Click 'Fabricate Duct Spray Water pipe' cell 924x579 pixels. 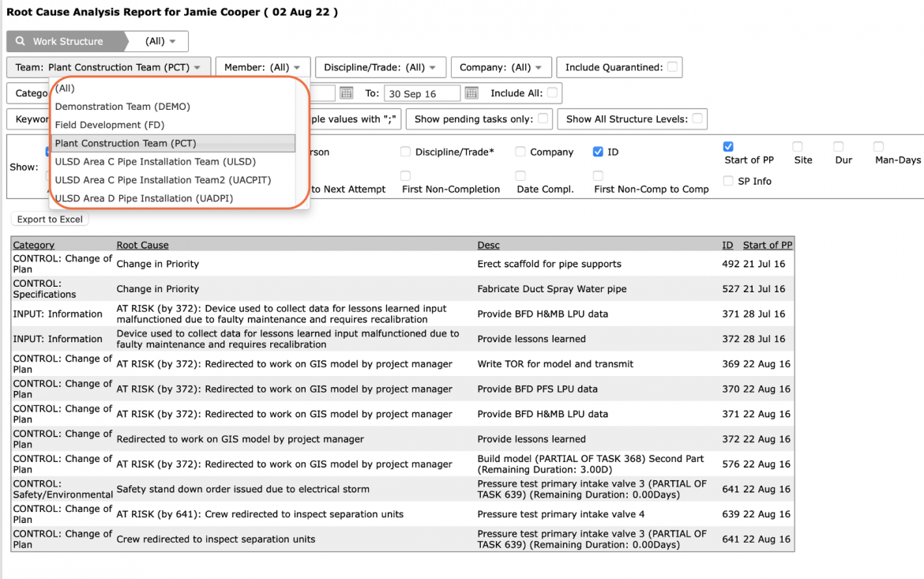click(x=551, y=288)
